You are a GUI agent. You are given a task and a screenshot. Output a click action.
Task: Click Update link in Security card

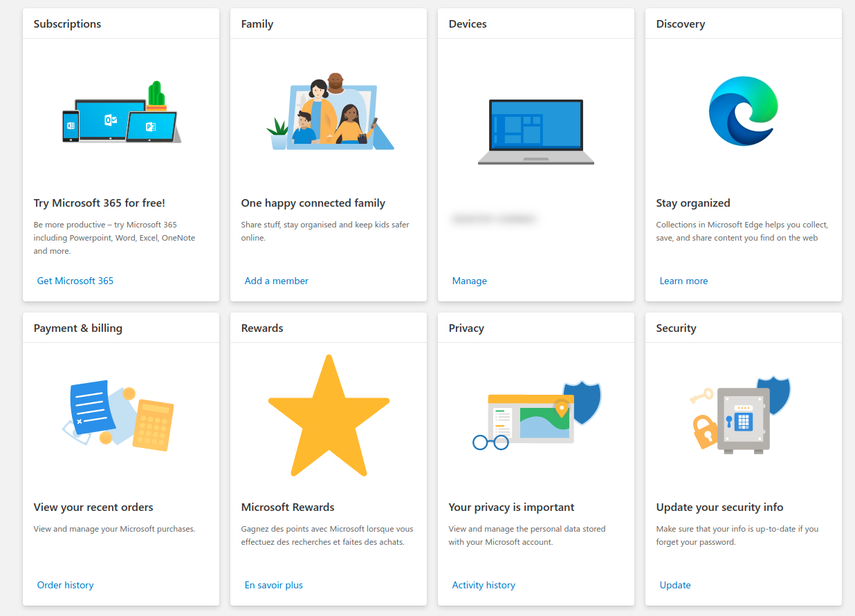click(676, 585)
